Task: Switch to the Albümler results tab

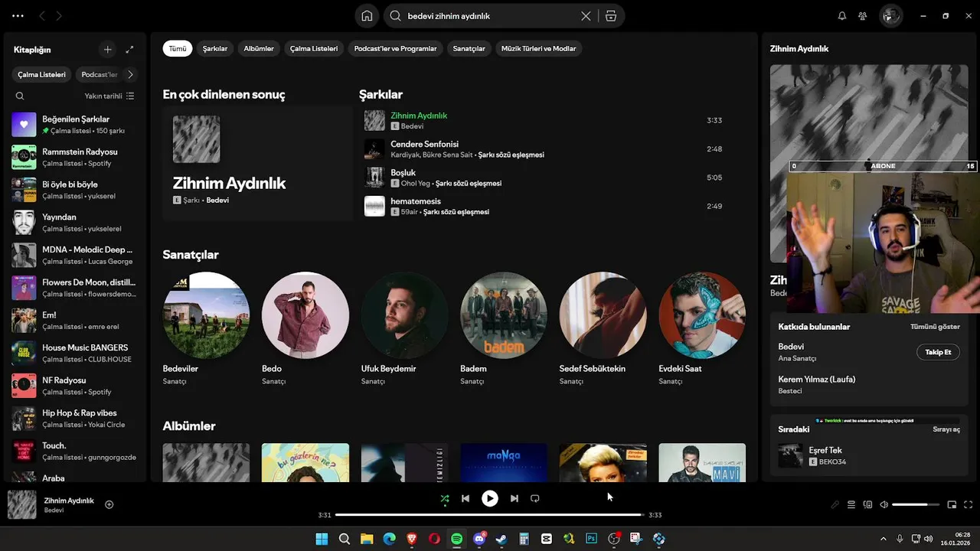Action: 259,48
